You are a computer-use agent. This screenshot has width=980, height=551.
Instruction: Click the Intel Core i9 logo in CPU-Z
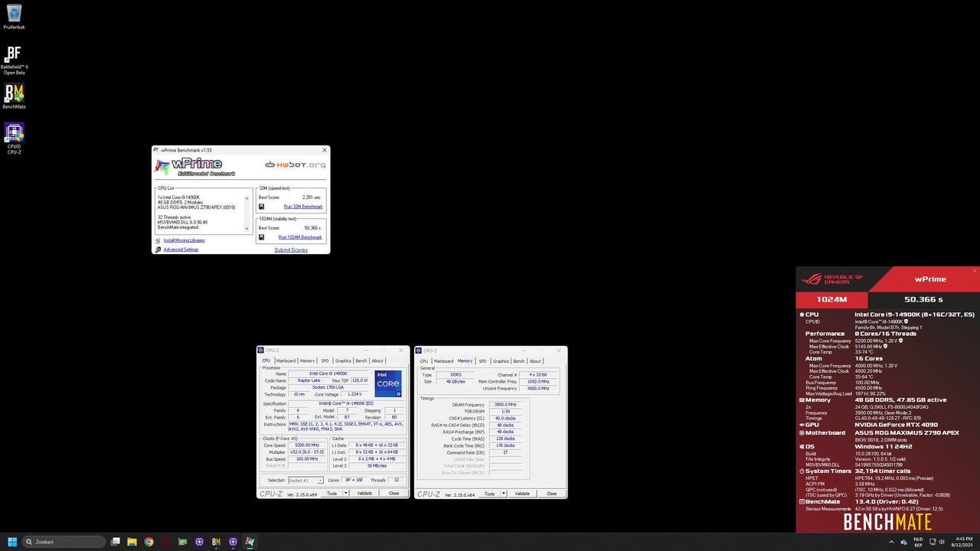tap(388, 384)
